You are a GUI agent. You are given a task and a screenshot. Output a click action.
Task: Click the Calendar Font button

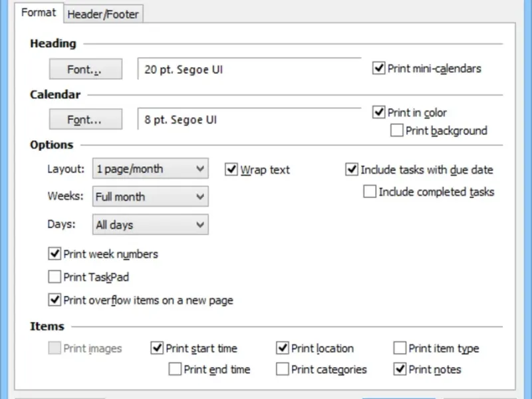point(85,120)
